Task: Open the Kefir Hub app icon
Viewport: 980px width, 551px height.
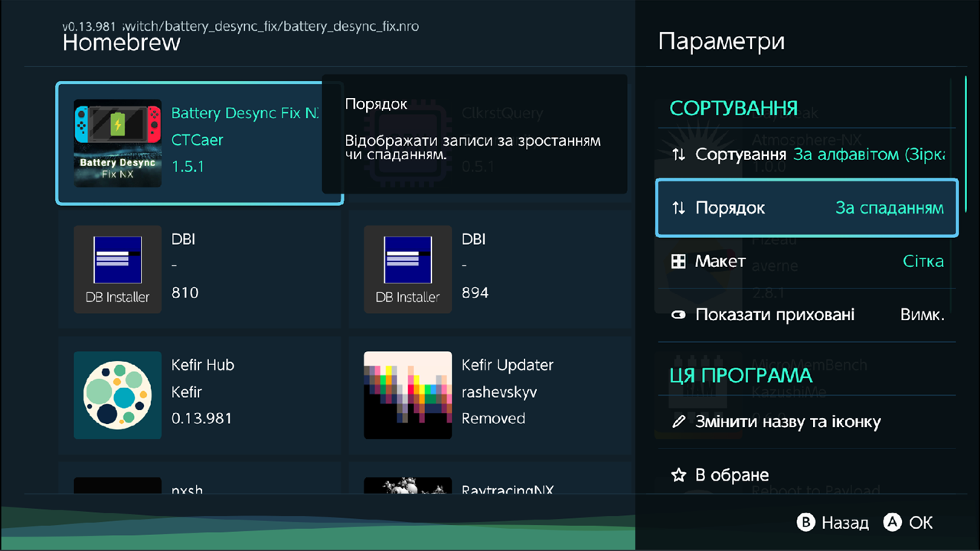Action: pos(117,395)
